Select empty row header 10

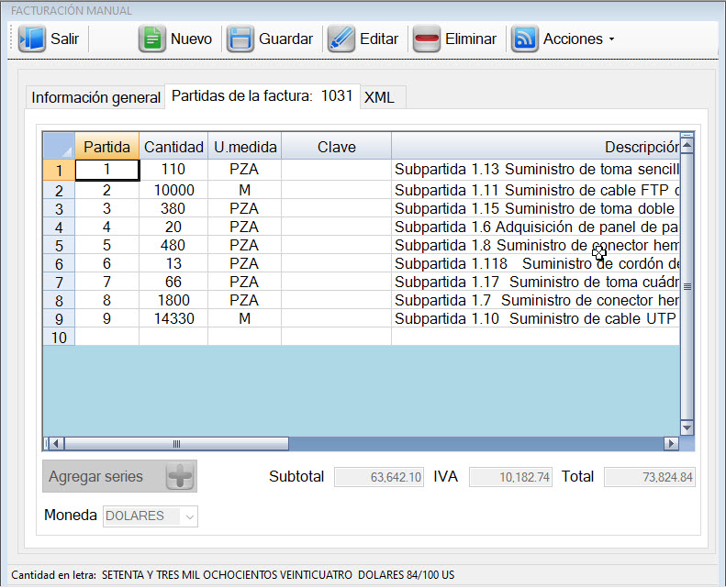[x=59, y=338]
